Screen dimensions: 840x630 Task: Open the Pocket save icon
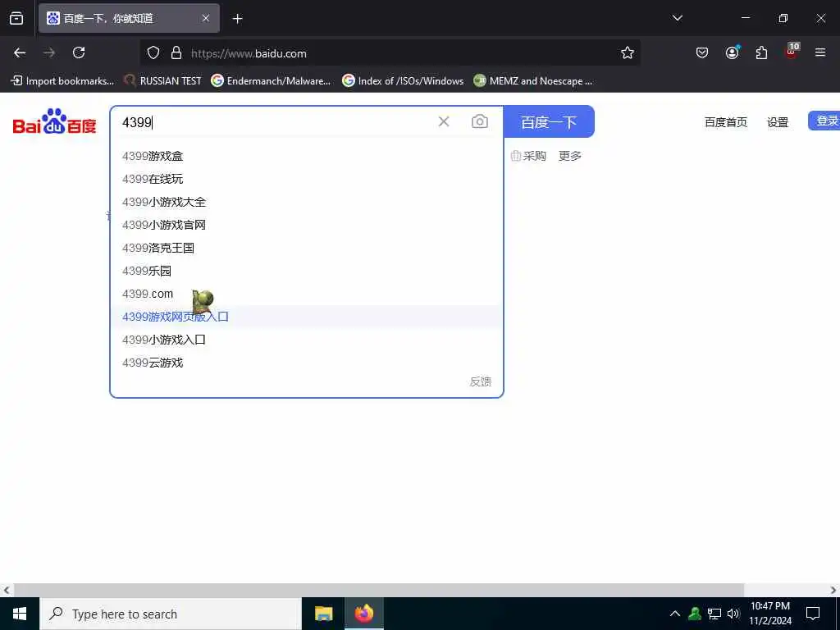(702, 52)
